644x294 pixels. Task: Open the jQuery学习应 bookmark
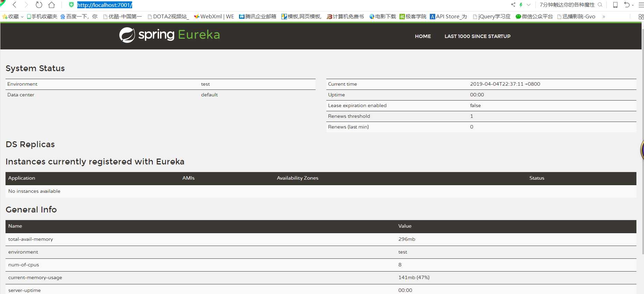click(492, 17)
